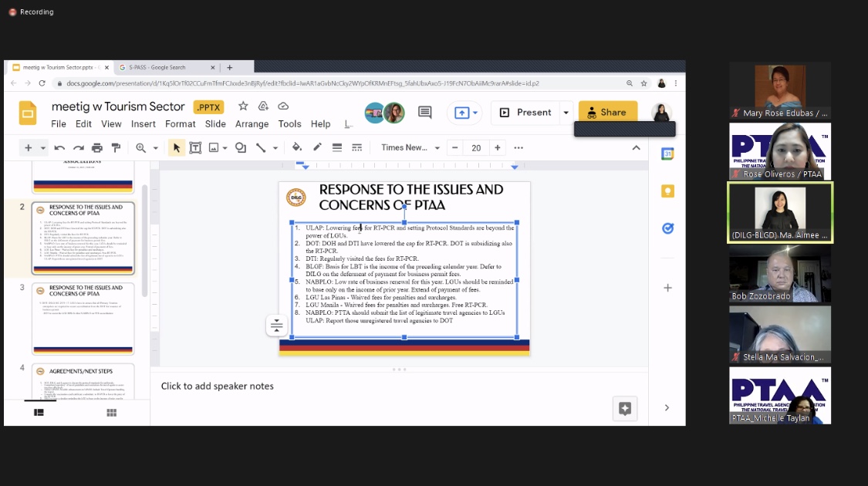Viewport: 868px width, 486px height.
Task: Reload the browser page
Action: (x=42, y=83)
